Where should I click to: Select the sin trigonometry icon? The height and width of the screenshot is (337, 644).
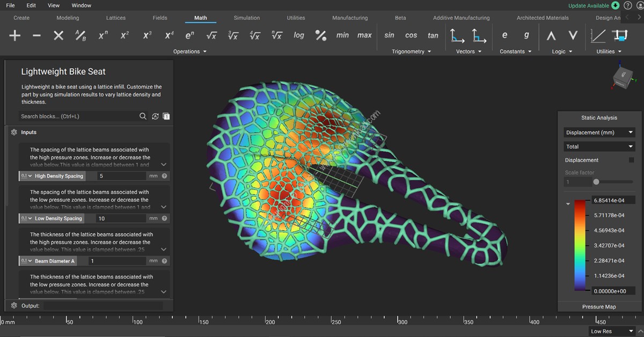[389, 35]
